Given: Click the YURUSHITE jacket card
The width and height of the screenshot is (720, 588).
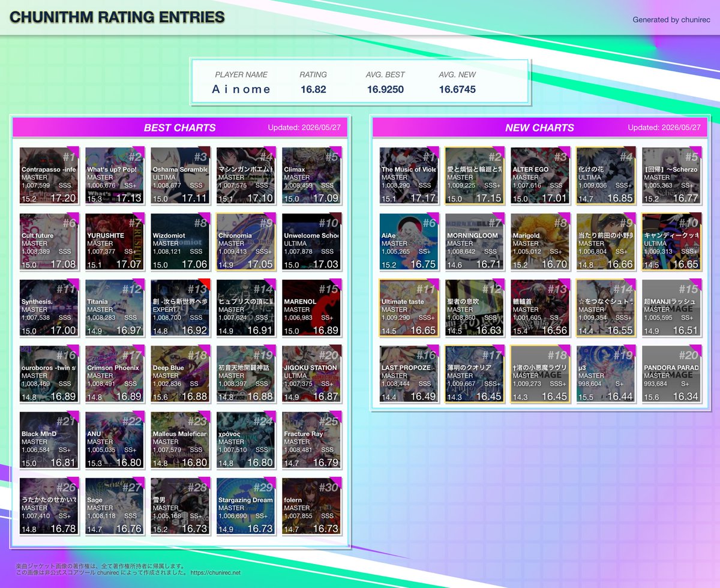Looking at the screenshot, I should click(115, 242).
